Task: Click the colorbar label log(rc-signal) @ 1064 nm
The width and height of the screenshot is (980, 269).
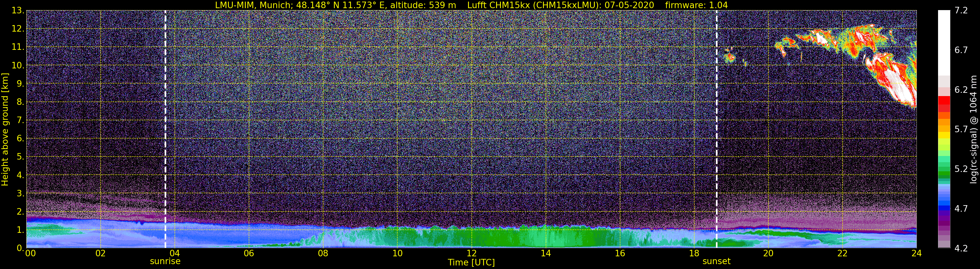Action: point(973,129)
